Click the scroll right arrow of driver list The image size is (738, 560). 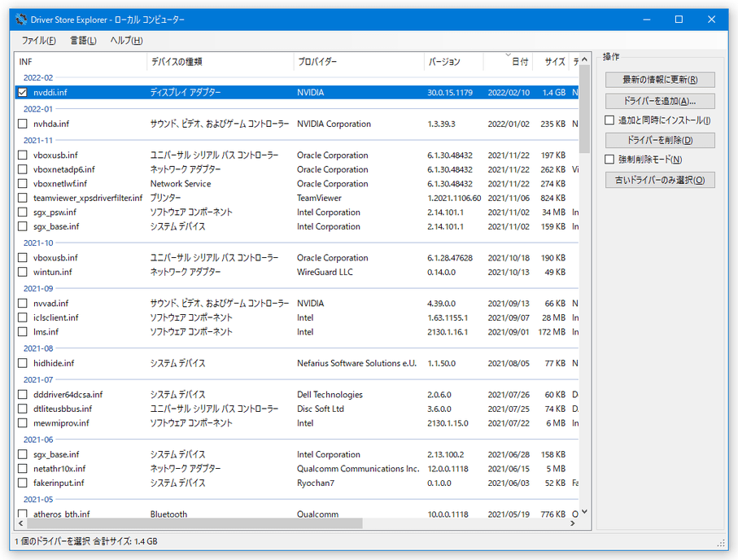[x=573, y=523]
